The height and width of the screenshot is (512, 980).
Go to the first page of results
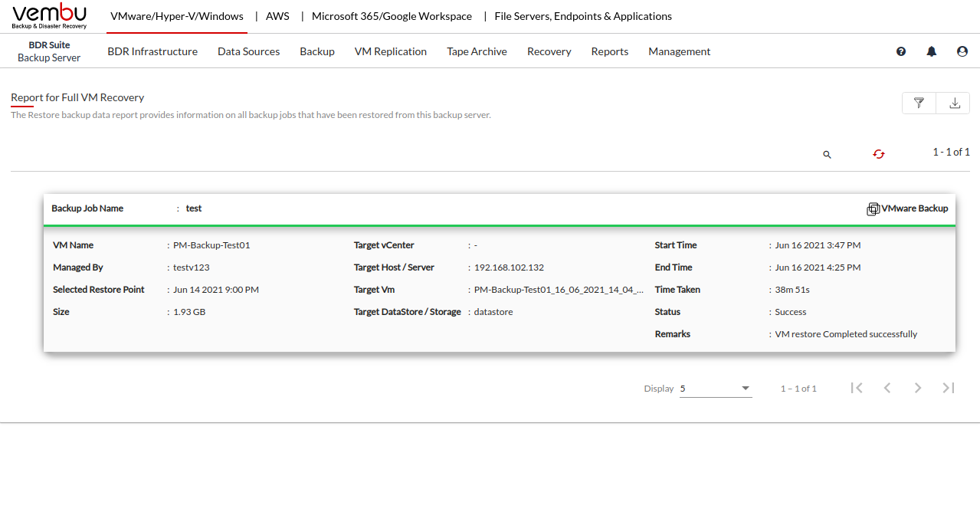[x=857, y=388]
